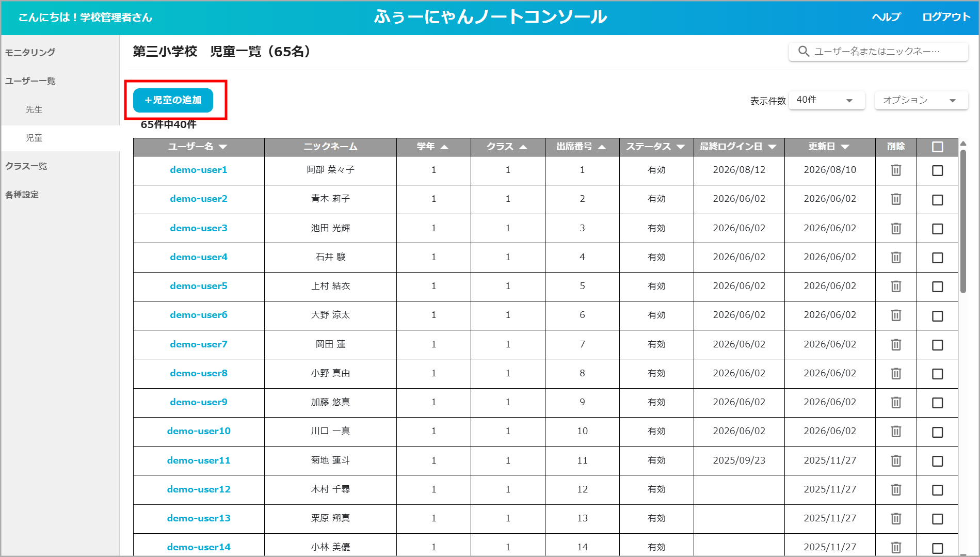The image size is (980, 557).
Task: Toggle the select-all header checkbox
Action: click(x=938, y=147)
